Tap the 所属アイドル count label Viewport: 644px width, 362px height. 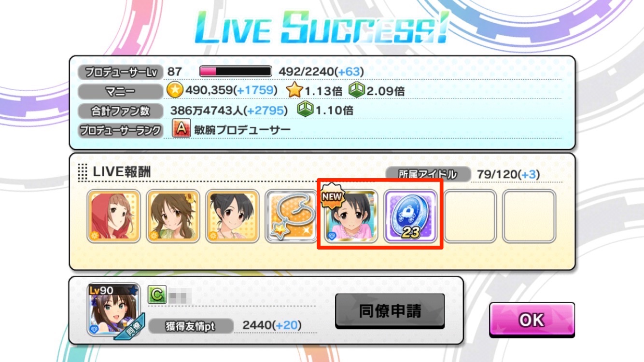(x=428, y=174)
